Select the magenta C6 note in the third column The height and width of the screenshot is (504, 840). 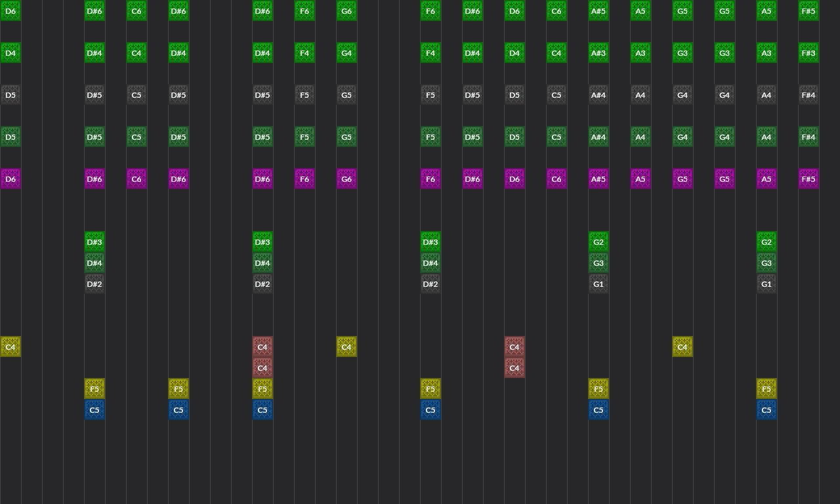coord(136,178)
